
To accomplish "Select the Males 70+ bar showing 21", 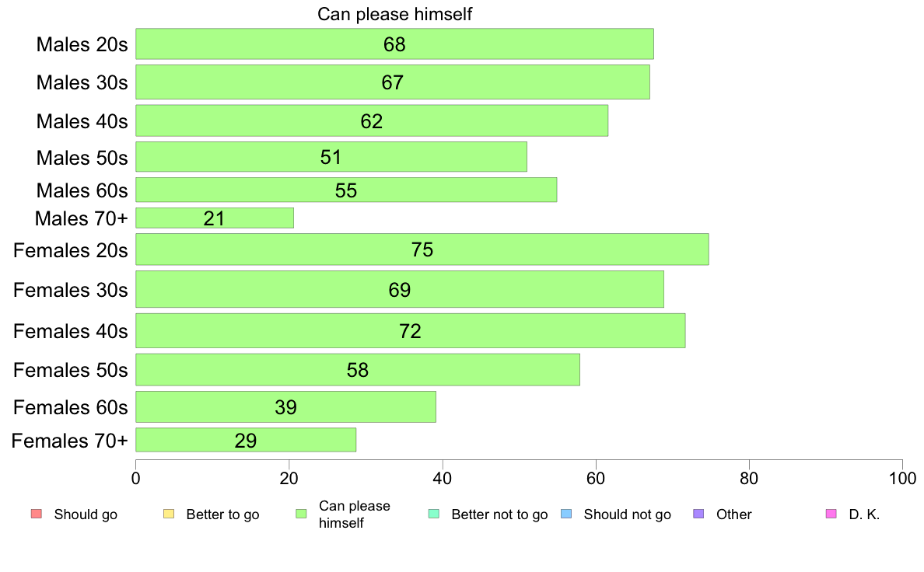I will point(215,218).
